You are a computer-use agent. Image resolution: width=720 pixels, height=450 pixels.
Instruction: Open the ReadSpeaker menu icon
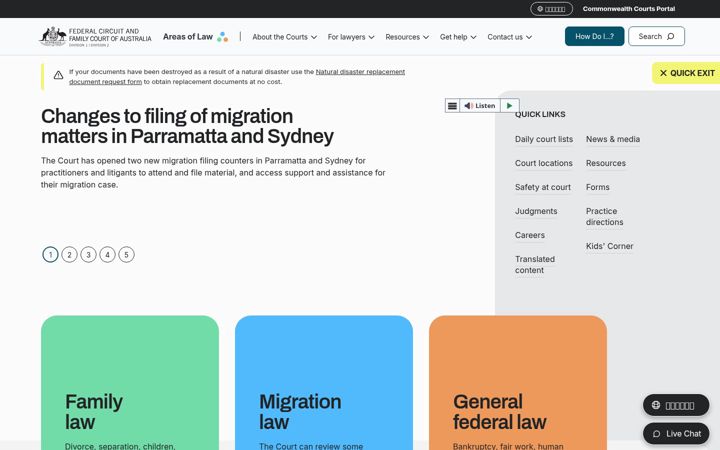pos(452,106)
